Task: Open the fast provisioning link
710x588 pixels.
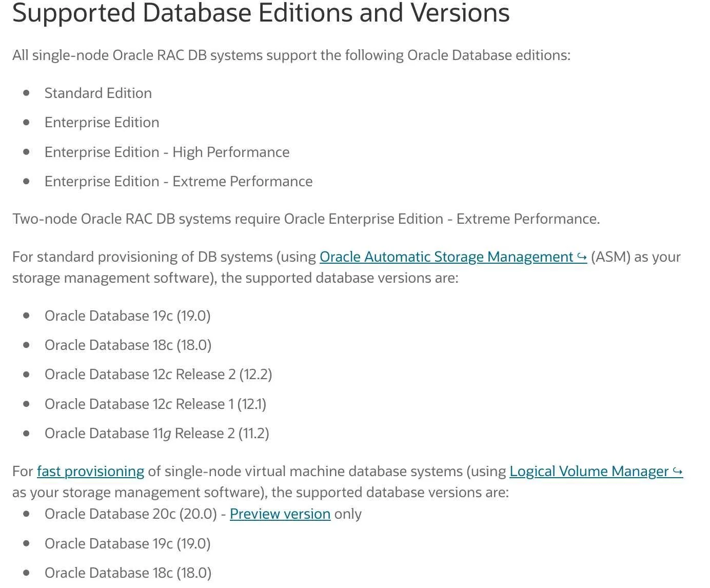Action: 90,471
